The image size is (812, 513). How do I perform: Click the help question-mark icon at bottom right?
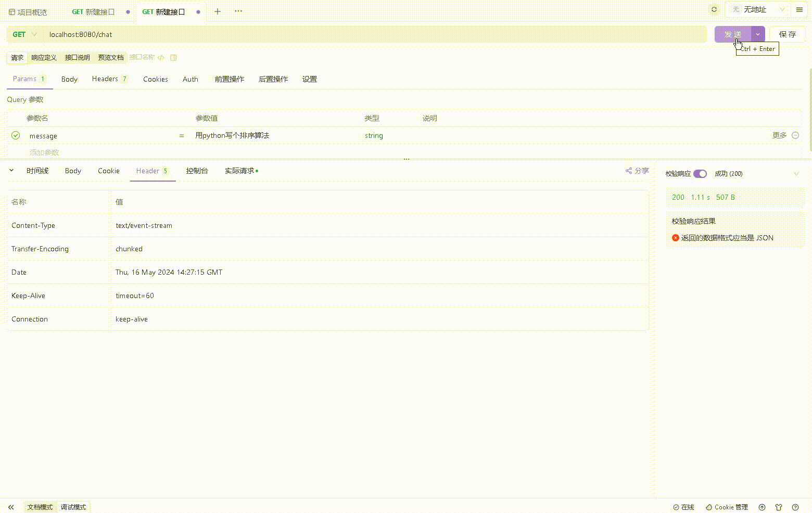[x=795, y=507]
